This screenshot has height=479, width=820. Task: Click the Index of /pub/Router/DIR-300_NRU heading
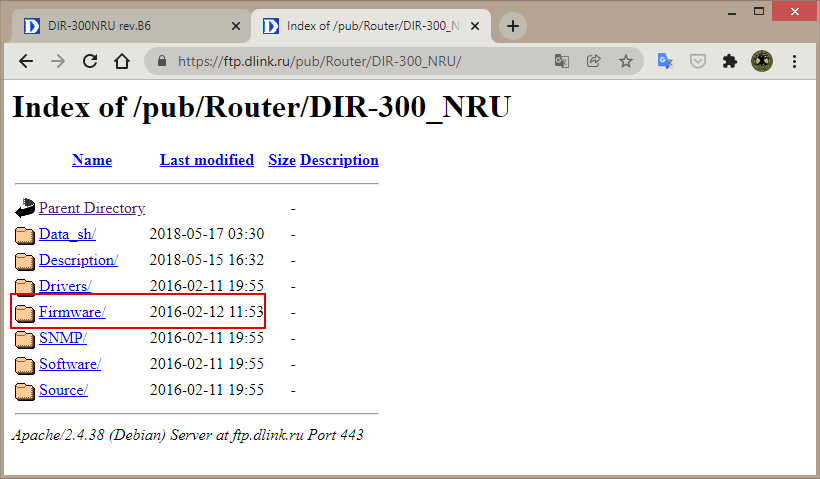[x=261, y=108]
